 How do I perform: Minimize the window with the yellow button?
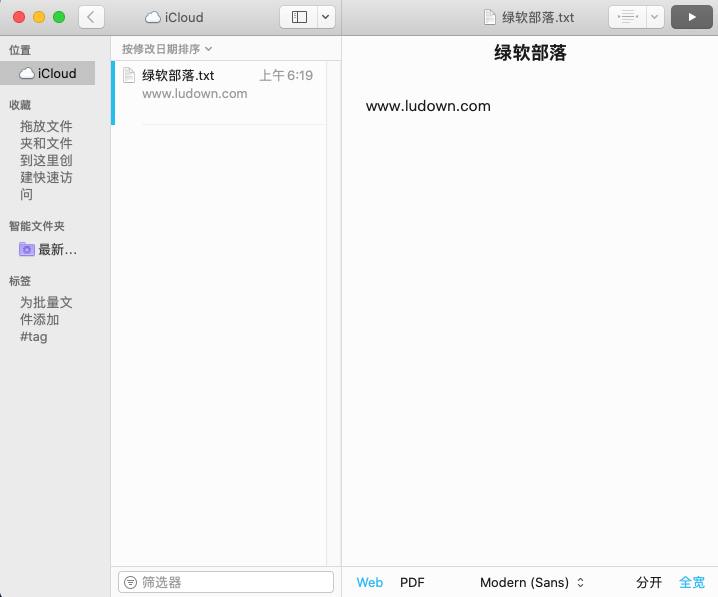tap(39, 17)
